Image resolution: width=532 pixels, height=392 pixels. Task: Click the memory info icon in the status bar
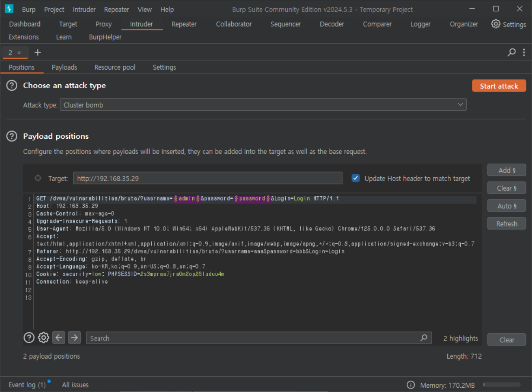[x=411, y=385]
